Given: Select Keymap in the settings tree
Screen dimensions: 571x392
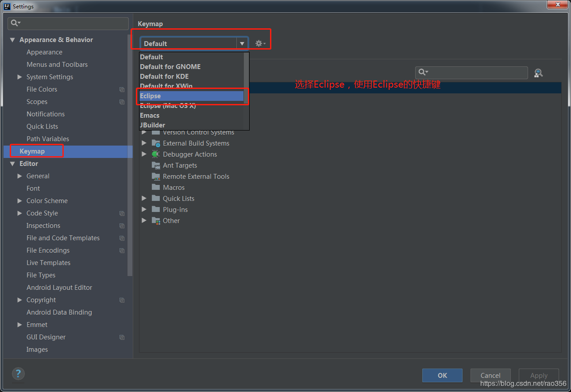Looking at the screenshot, I should 68,151.
